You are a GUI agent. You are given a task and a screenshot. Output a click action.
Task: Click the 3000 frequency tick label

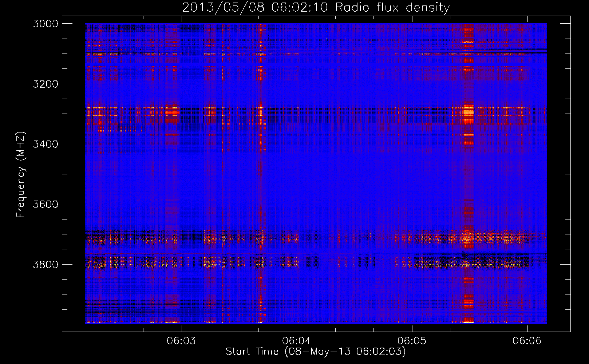[x=46, y=24]
